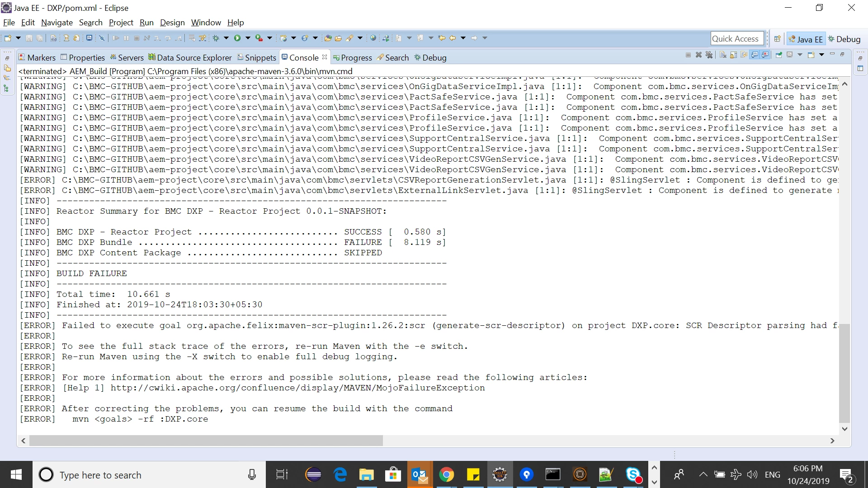Select the Java EE perspective button

pos(806,39)
